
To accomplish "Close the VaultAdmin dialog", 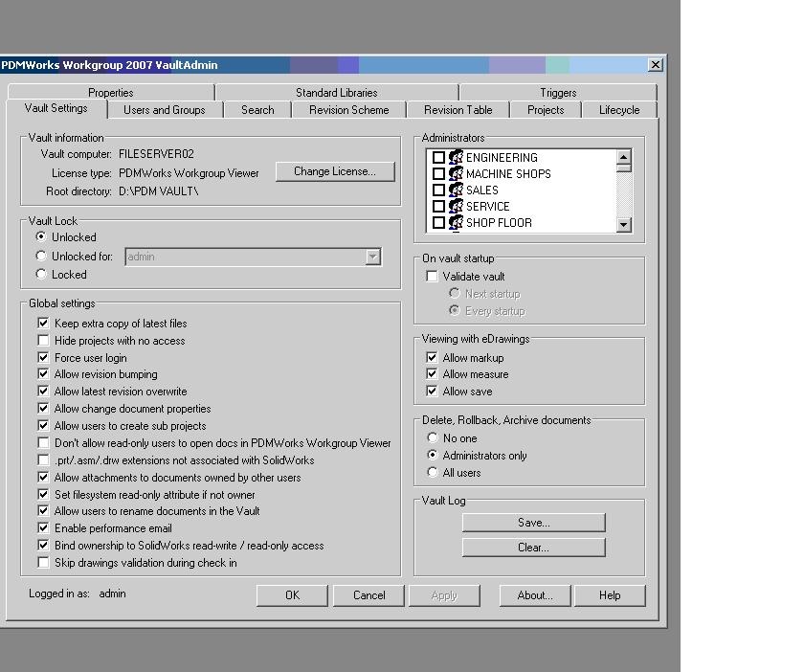I will pos(656,65).
